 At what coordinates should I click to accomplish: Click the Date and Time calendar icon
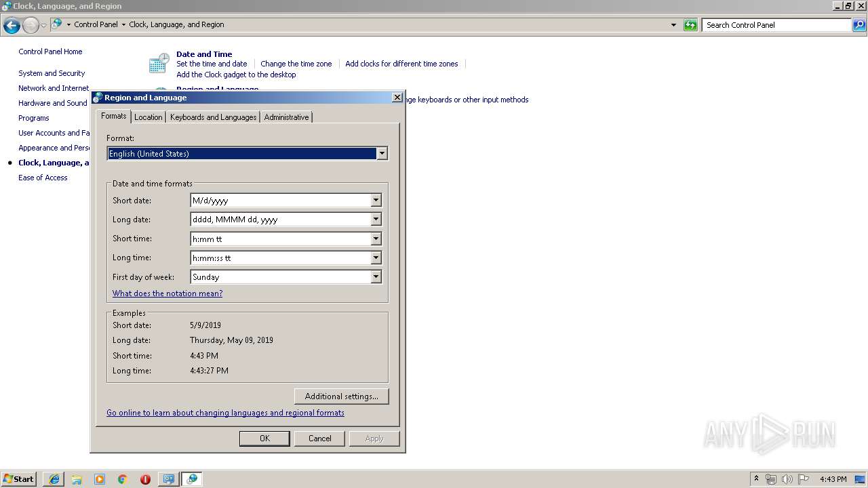tap(159, 64)
